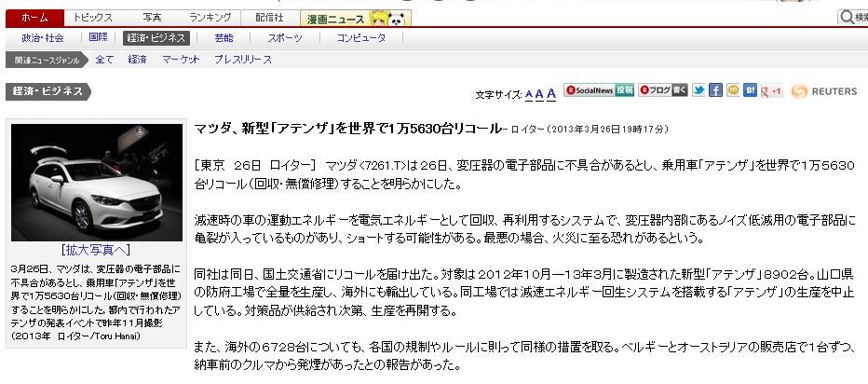
Task: Open the ランキング tab
Action: pyautogui.click(x=210, y=18)
